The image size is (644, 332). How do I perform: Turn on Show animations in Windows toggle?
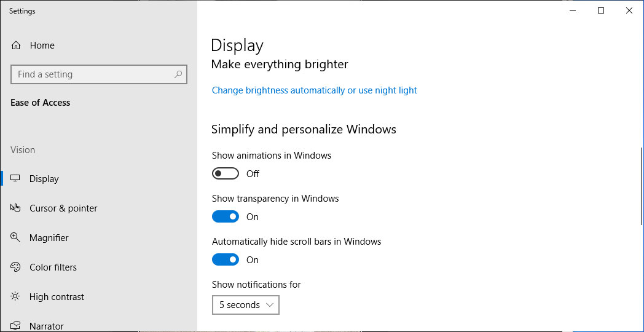pyautogui.click(x=226, y=174)
